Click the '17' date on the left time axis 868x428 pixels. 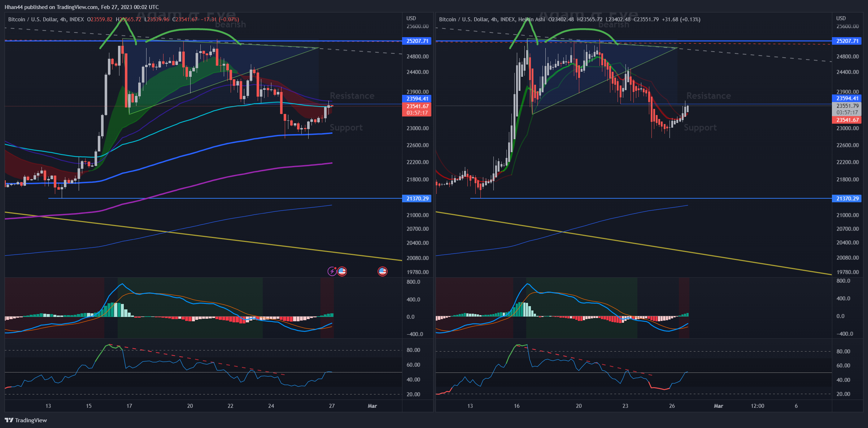pyautogui.click(x=129, y=406)
